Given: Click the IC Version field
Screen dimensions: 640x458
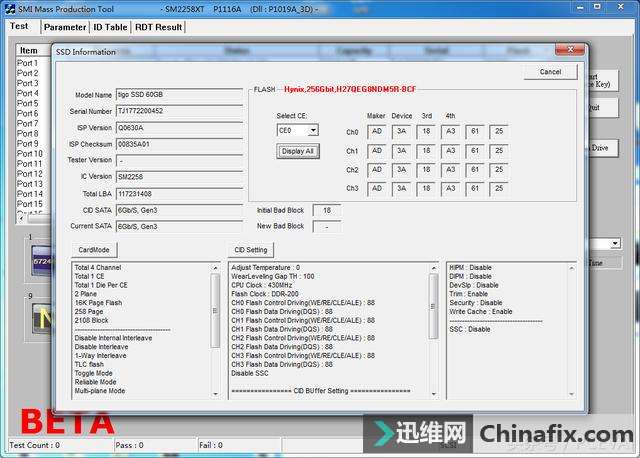Looking at the screenshot, I should point(179,177).
